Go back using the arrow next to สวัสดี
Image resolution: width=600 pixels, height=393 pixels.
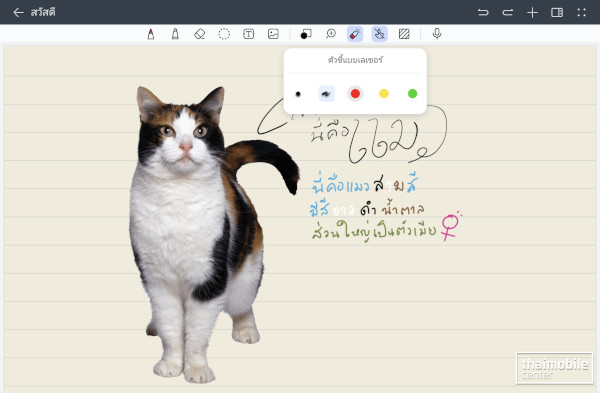[18, 13]
